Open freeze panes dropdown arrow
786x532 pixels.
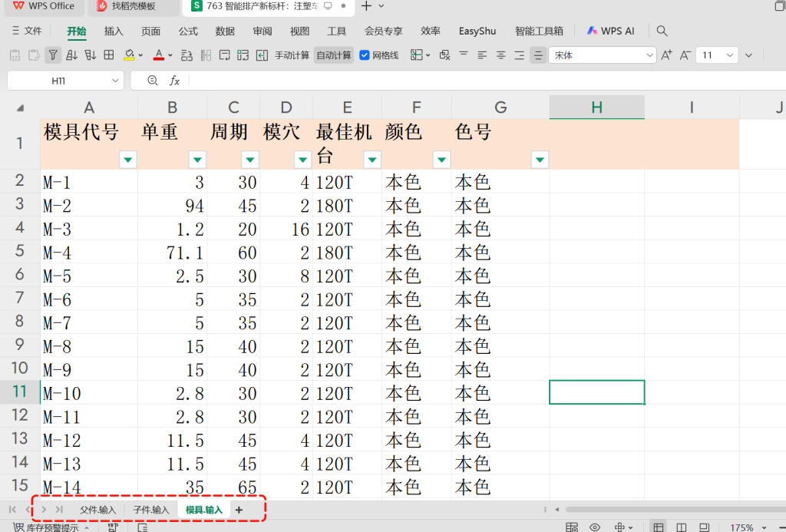[428, 56]
